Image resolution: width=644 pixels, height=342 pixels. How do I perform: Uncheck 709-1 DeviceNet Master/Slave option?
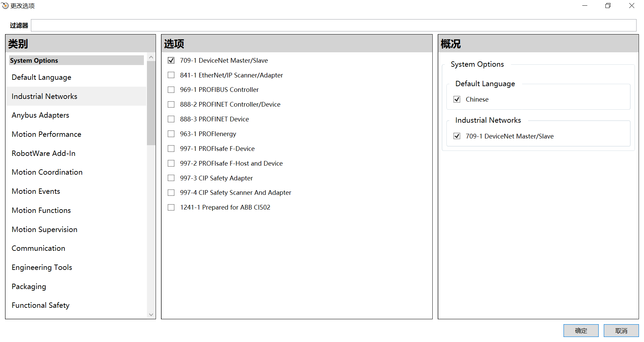click(x=171, y=60)
